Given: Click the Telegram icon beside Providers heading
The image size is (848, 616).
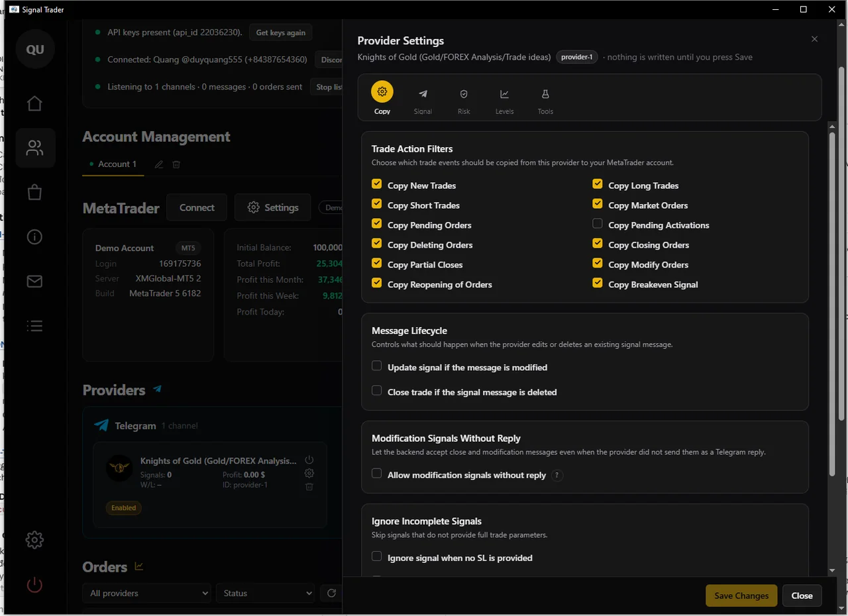Looking at the screenshot, I should point(157,389).
